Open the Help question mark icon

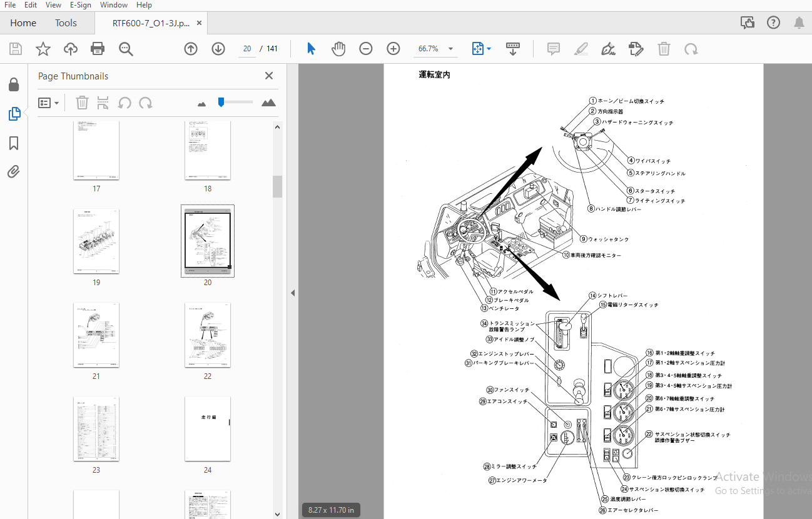774,23
